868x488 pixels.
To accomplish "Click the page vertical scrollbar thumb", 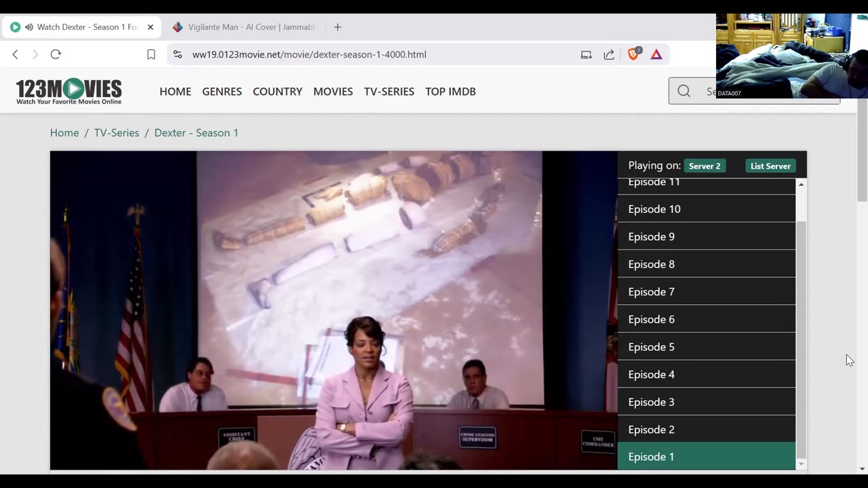I will (862, 150).
